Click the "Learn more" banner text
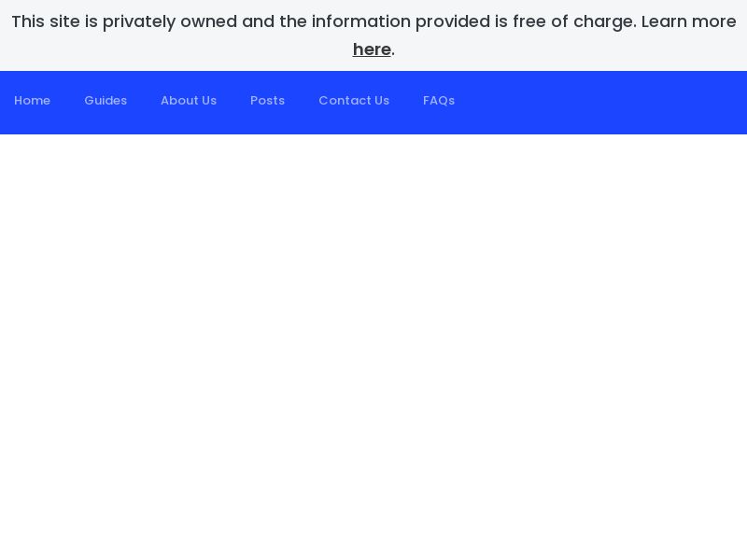Image resolution: width=747 pixels, height=560 pixels. tap(688, 21)
